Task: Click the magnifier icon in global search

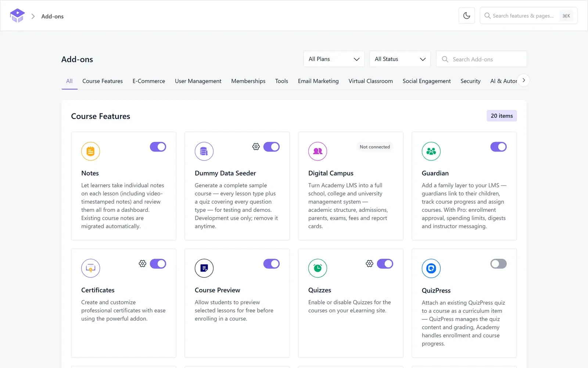Action: 487,16
